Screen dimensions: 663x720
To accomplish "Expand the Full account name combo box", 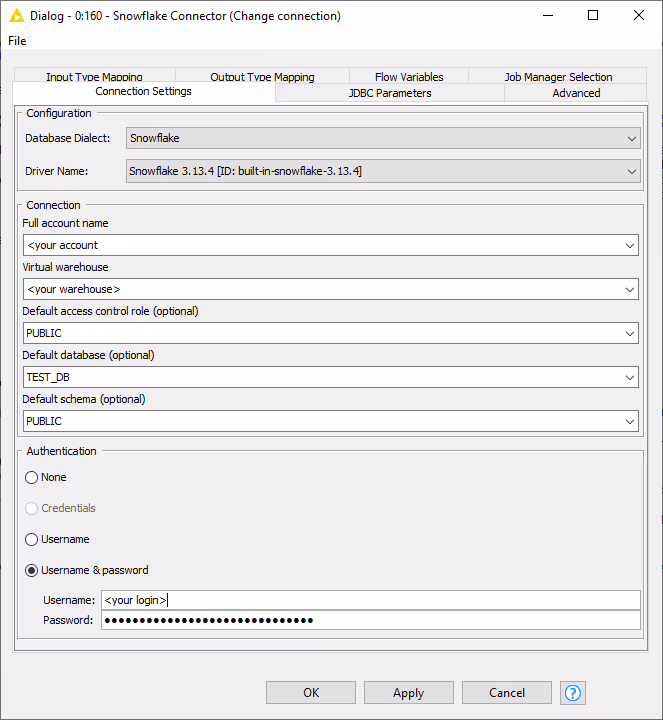I will point(629,245).
